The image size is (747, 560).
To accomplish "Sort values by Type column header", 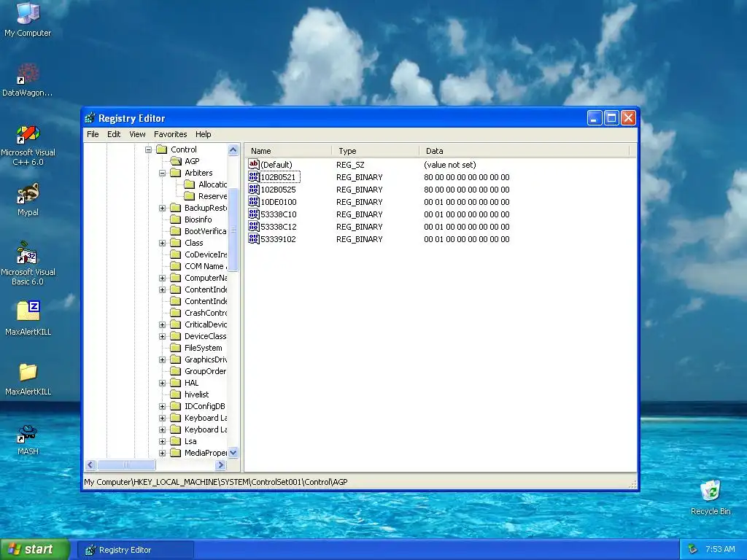I will [x=376, y=151].
